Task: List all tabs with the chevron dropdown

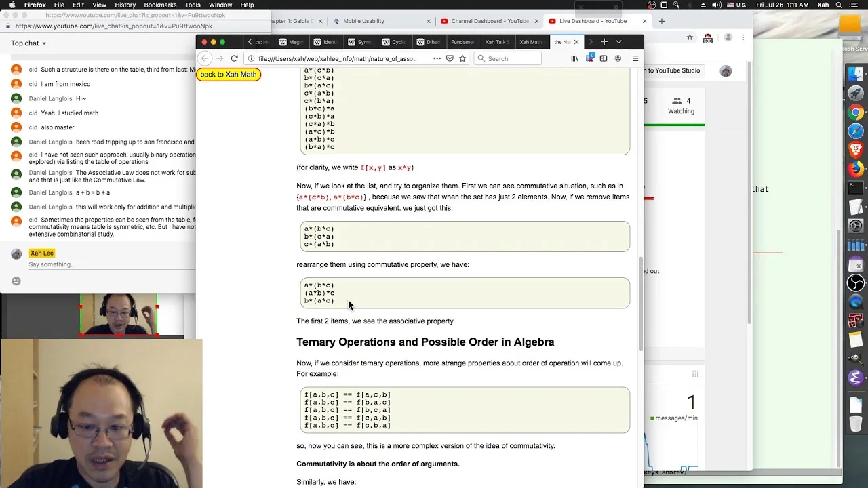Action: 618,42
